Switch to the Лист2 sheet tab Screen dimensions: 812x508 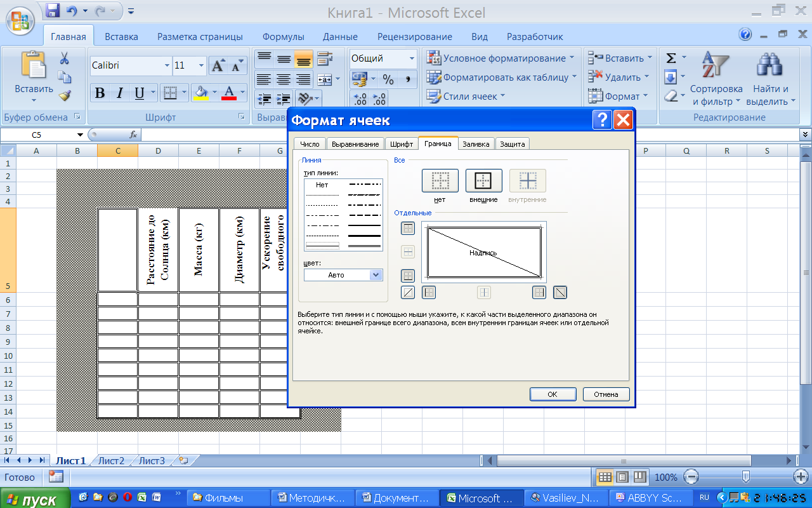tap(112, 461)
